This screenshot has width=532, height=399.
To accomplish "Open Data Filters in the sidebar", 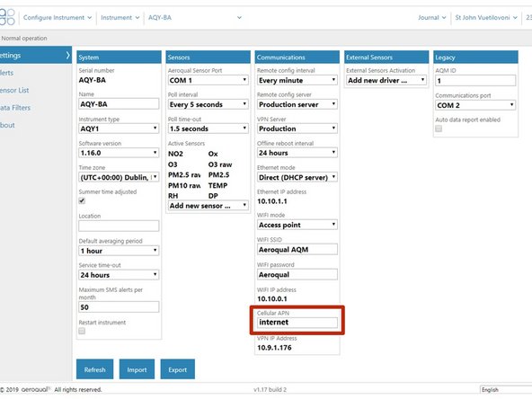I will click(15, 108).
